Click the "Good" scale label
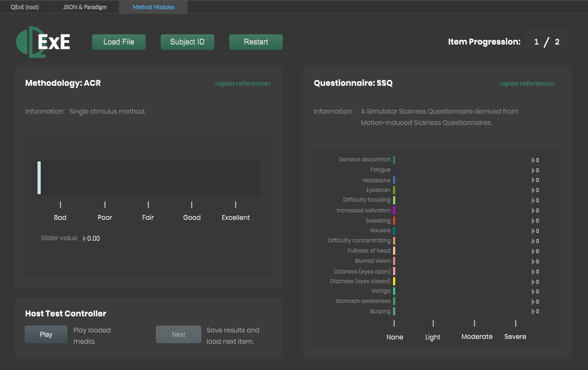Viewport: 588px width, 370px height. (x=192, y=218)
